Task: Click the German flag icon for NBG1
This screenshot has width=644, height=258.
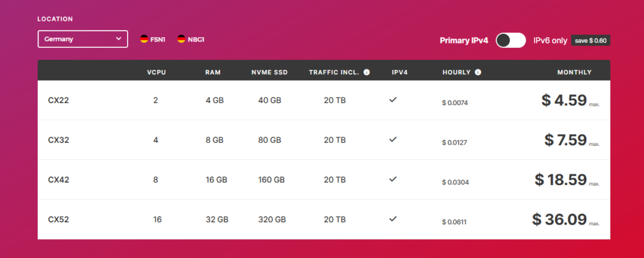Action: [181, 39]
